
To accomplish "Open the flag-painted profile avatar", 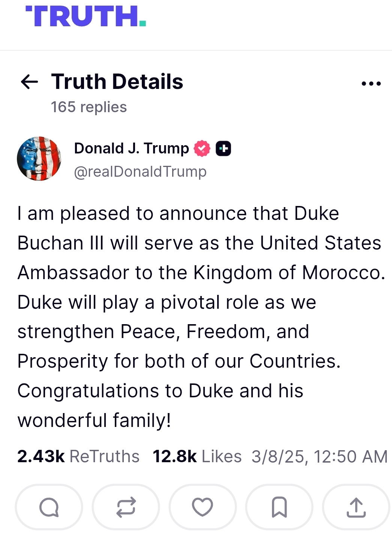I will tap(39, 159).
